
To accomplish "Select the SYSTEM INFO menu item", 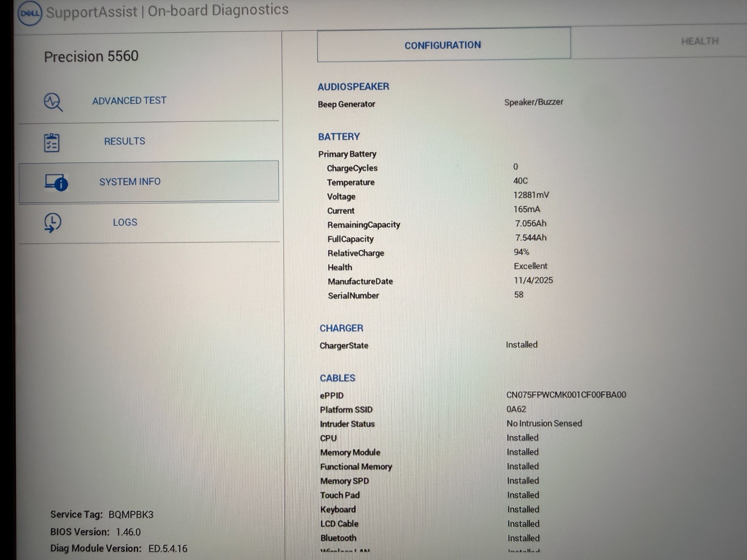I will 148,182.
